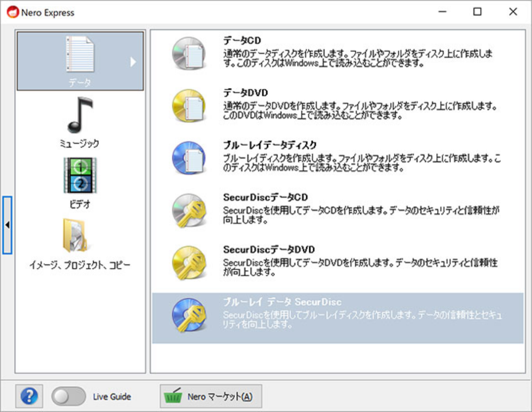Click the データDVD description text
The height and width of the screenshot is (412, 532).
(360, 111)
